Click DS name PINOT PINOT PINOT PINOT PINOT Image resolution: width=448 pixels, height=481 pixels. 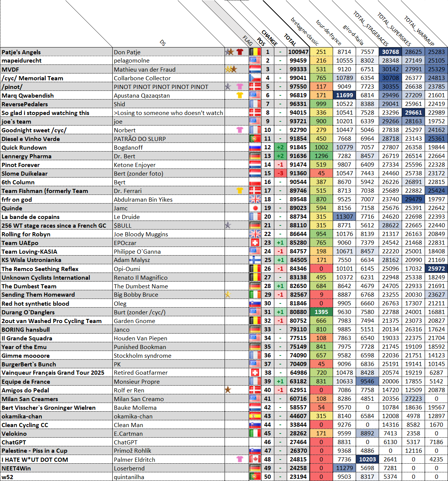(161, 87)
